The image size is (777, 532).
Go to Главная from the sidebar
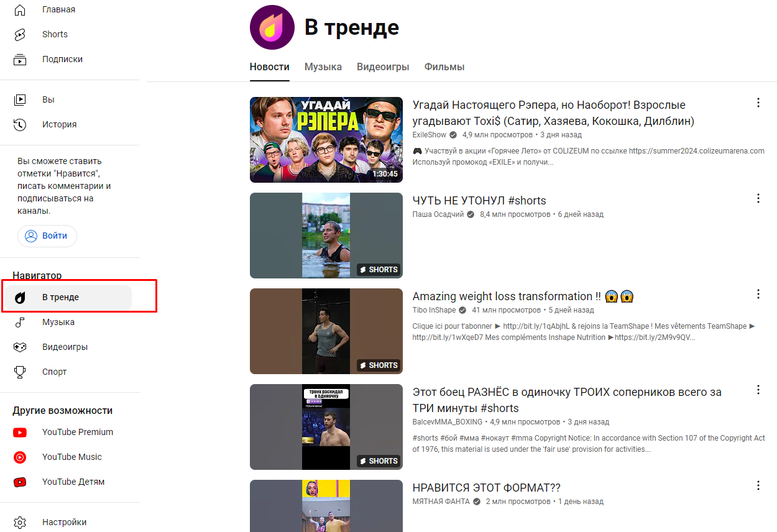[x=58, y=9]
